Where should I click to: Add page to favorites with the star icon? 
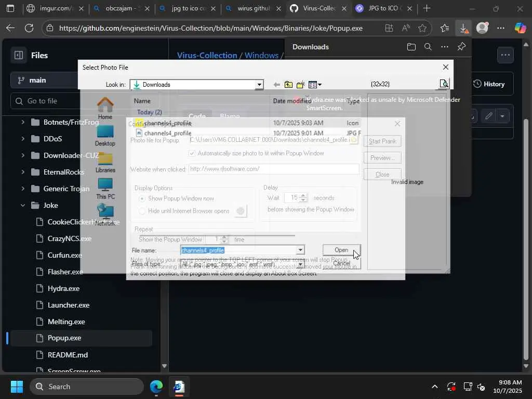point(422,28)
